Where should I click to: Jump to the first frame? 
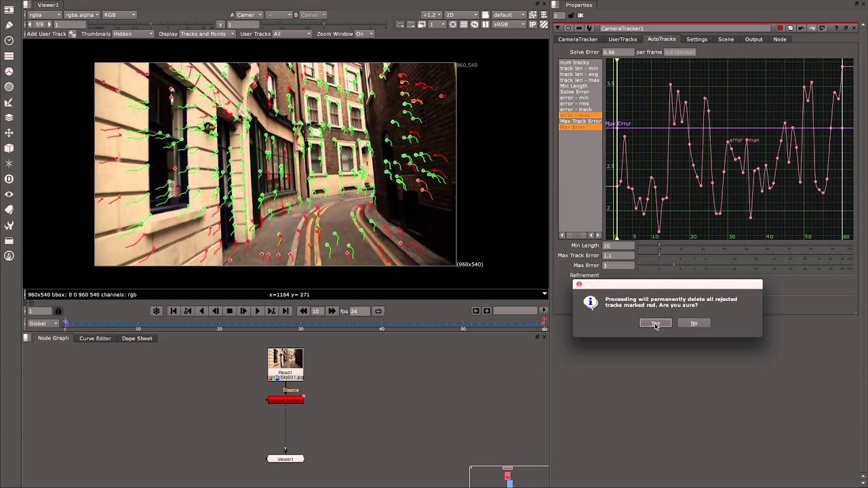click(173, 311)
